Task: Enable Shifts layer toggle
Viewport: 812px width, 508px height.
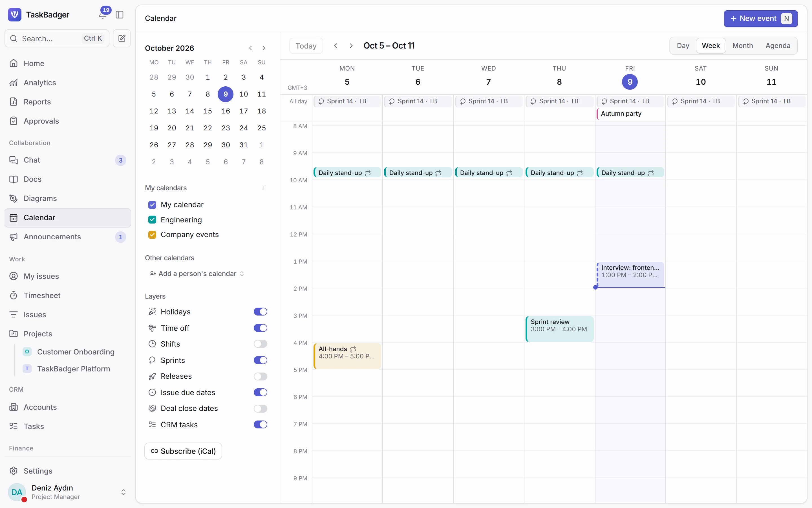Action: 261,344
